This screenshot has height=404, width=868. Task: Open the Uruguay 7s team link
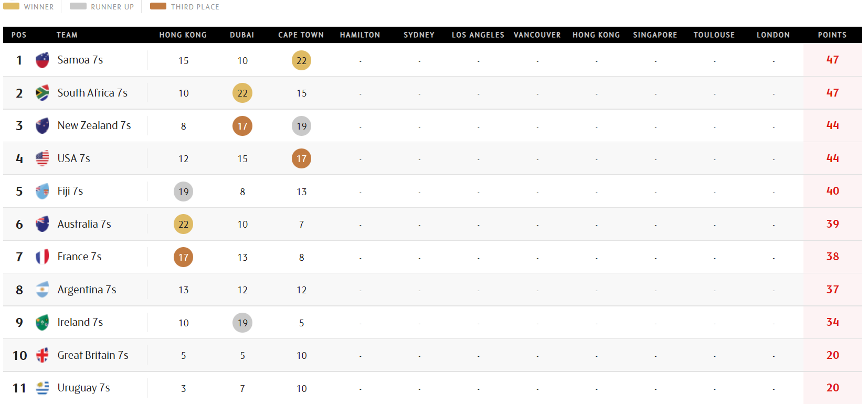tap(83, 388)
